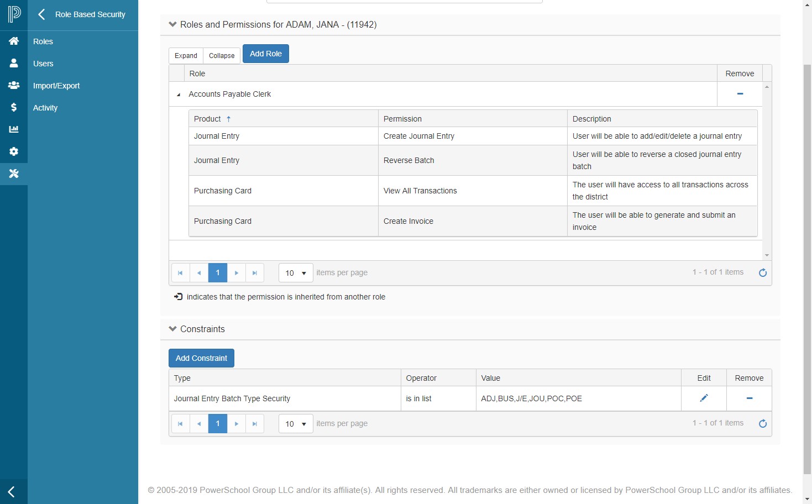Click the settings gear sidebar icon

pyautogui.click(x=14, y=151)
